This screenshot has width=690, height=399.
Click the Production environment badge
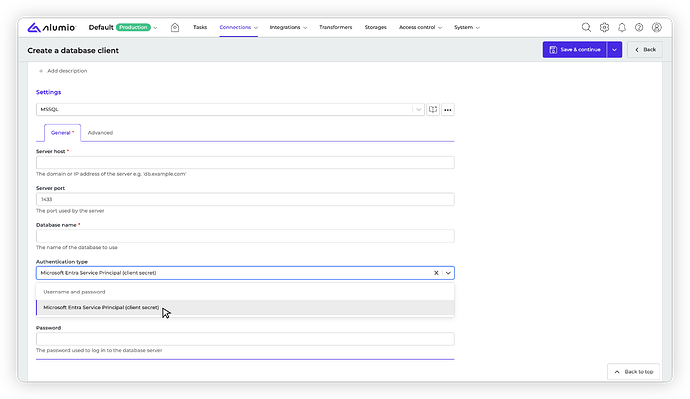(133, 27)
